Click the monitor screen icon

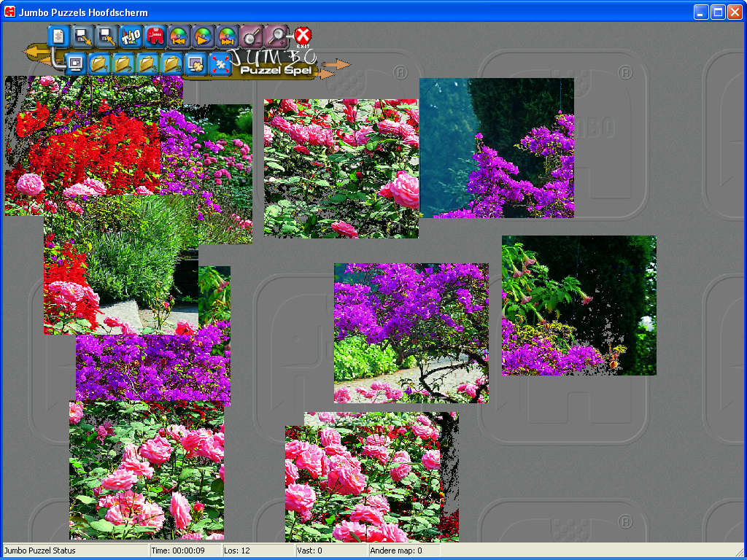click(75, 64)
